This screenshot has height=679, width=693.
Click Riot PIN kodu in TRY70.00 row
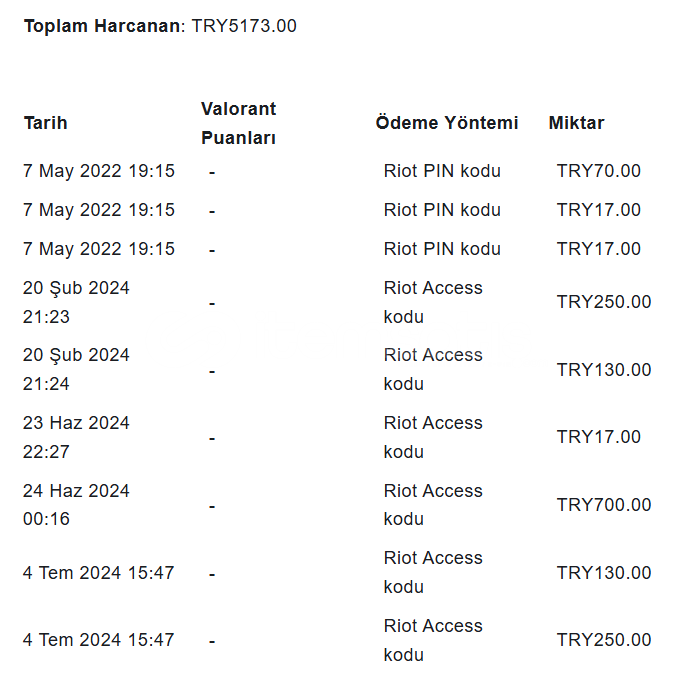[442, 171]
